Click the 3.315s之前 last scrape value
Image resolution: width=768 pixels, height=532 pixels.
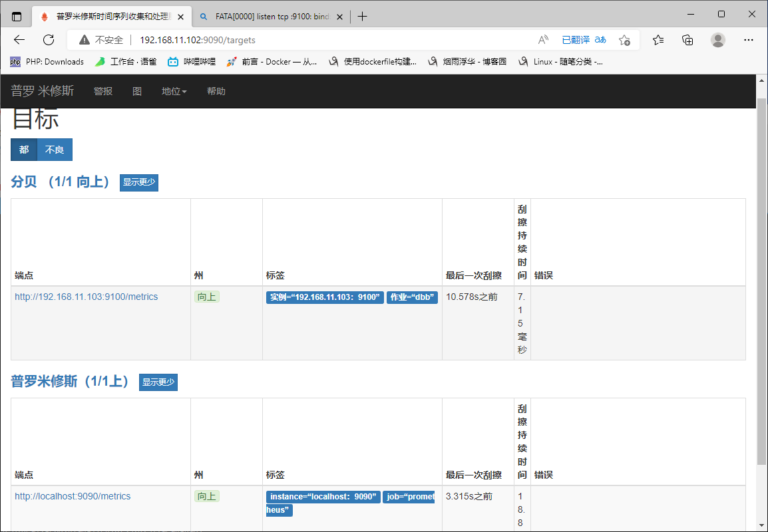point(469,496)
